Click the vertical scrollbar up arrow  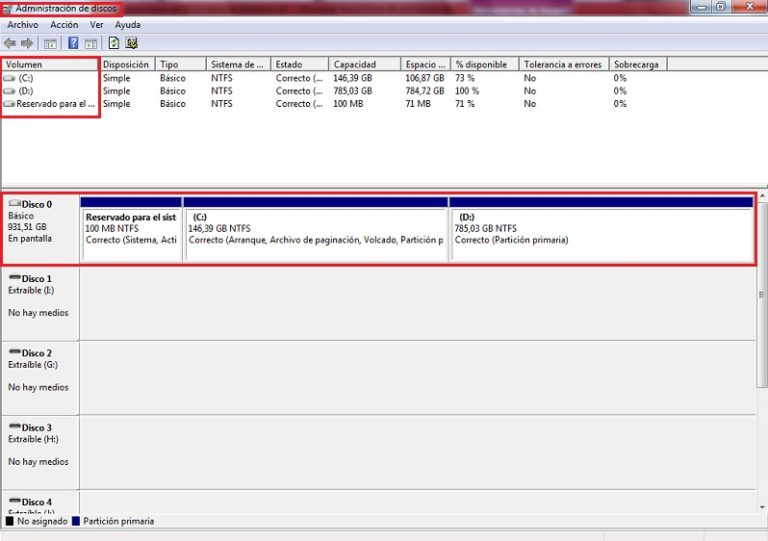(762, 196)
